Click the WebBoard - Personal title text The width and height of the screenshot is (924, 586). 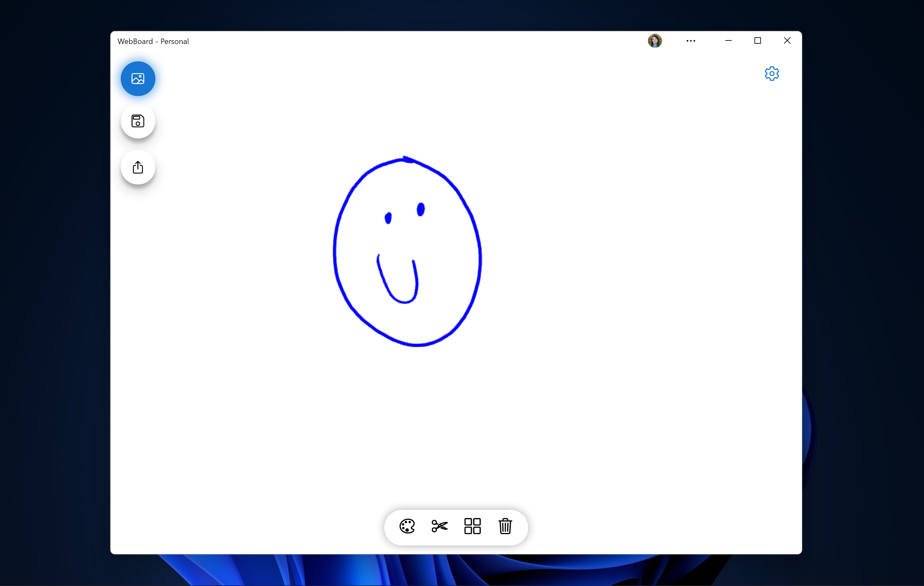tap(153, 41)
